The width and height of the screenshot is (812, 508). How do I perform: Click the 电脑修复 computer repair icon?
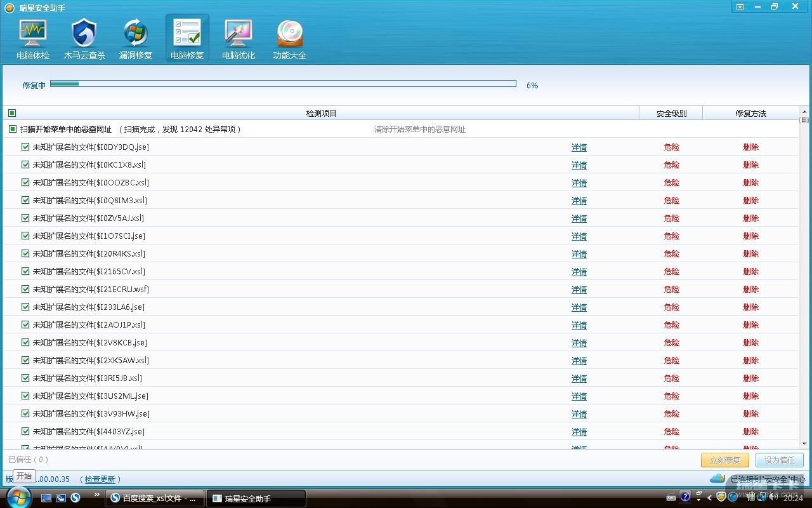pos(187,39)
